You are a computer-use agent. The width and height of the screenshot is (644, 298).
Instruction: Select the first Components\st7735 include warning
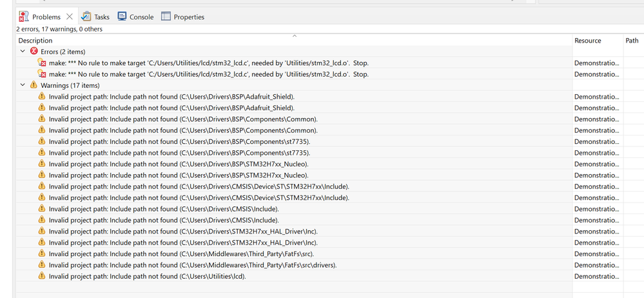tap(179, 141)
